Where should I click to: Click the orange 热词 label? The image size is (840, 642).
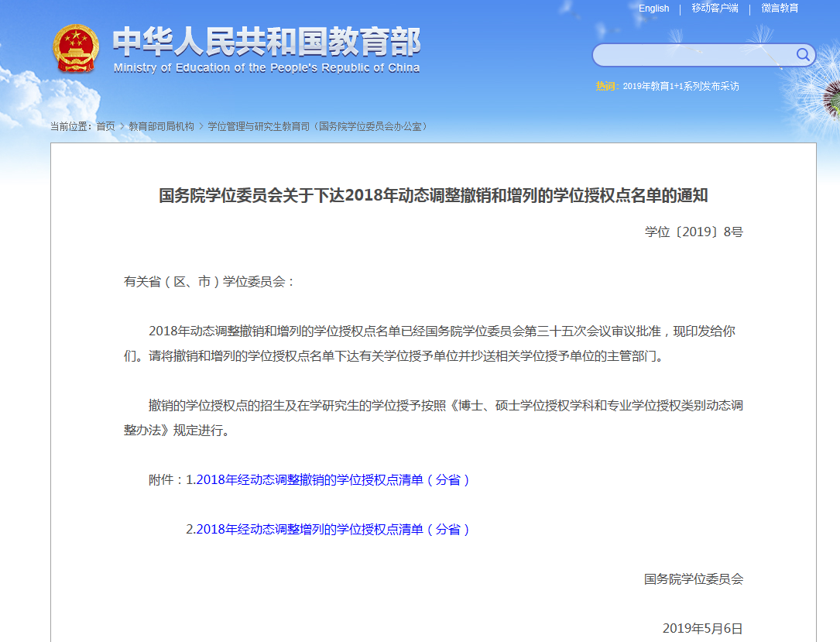click(x=605, y=87)
